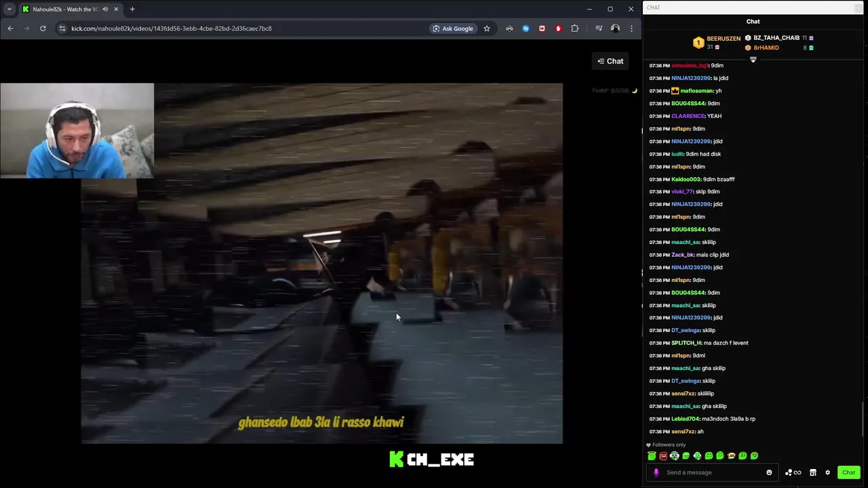Open site information icon in address bar
Screen dimensions: 868x488
click(62, 28)
